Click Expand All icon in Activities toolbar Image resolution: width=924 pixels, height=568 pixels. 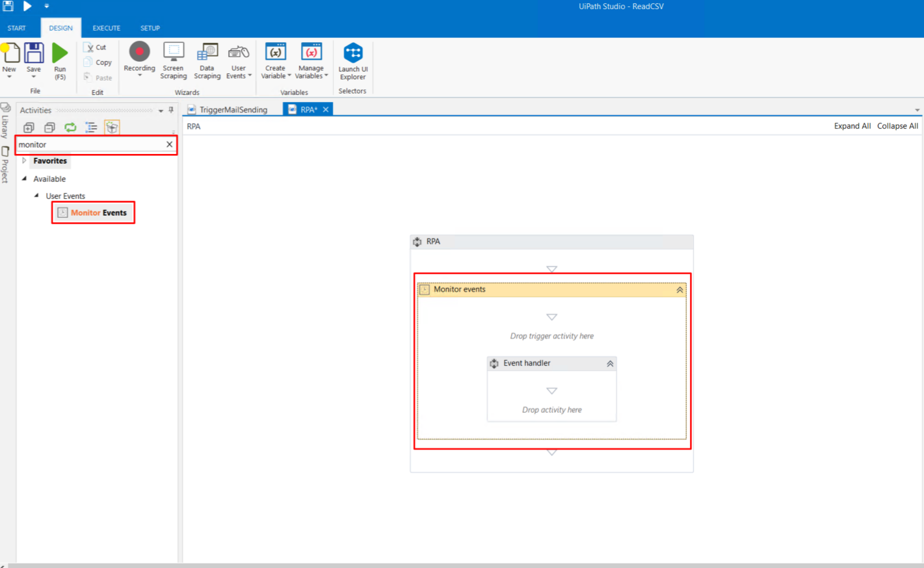[x=29, y=127]
